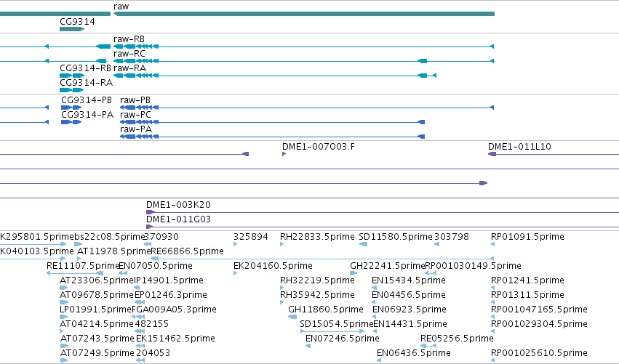Image resolution: width=619 pixels, height=364 pixels.
Task: Select the raw gene label
Action: coord(121,7)
